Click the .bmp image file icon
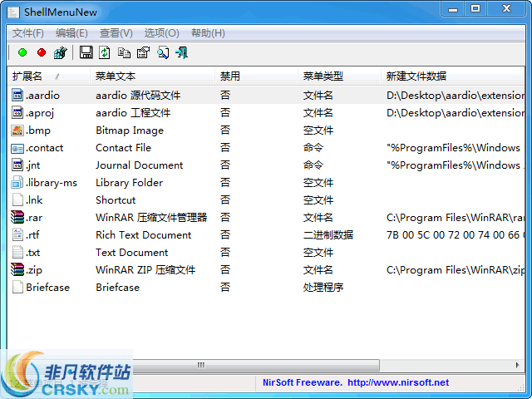 point(17,131)
